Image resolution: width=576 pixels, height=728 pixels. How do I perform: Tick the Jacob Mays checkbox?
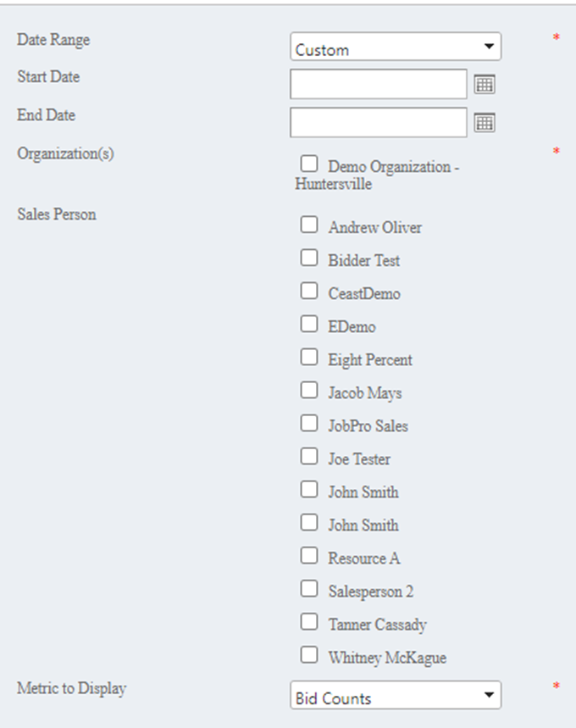point(309,390)
